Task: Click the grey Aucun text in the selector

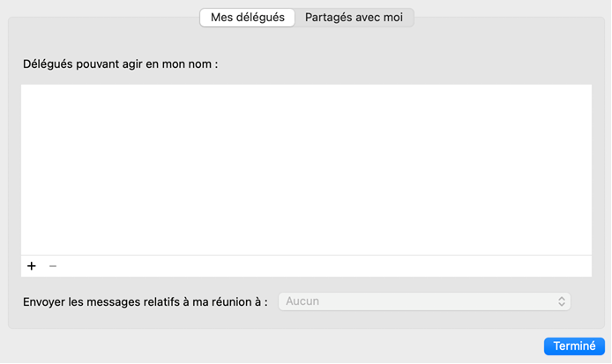Action: point(302,301)
